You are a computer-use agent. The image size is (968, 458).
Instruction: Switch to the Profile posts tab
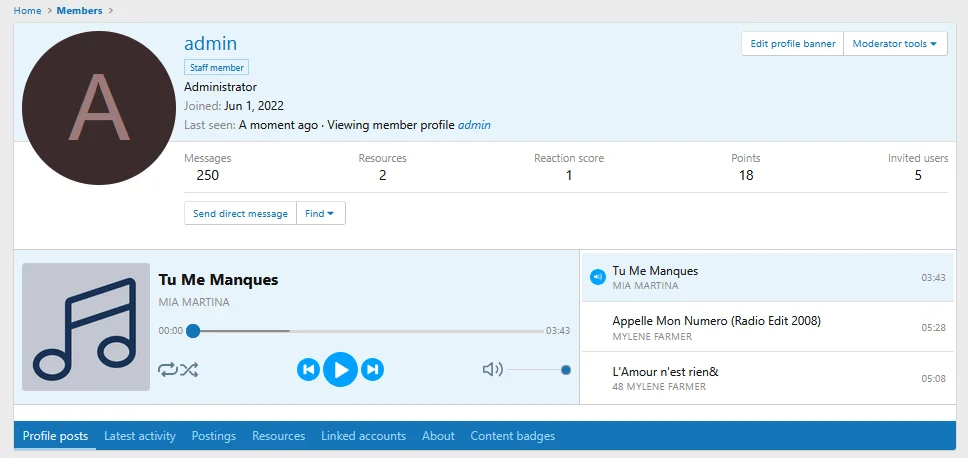click(x=55, y=436)
